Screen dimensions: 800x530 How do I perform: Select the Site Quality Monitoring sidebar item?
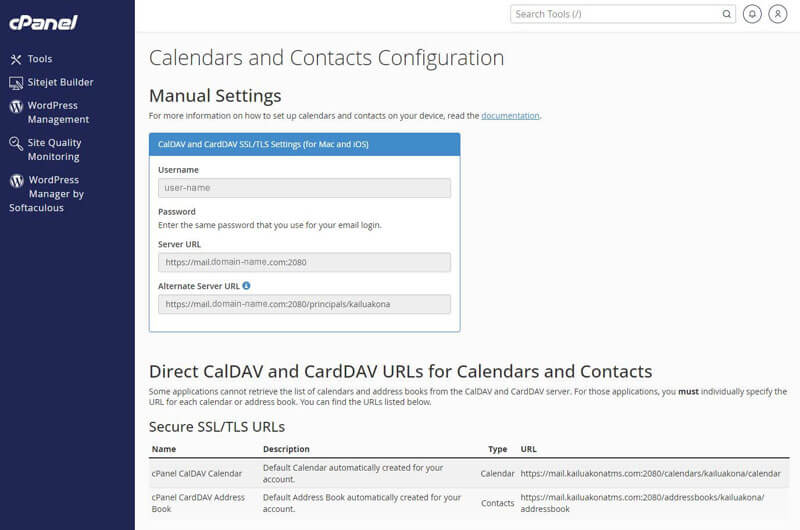point(54,149)
